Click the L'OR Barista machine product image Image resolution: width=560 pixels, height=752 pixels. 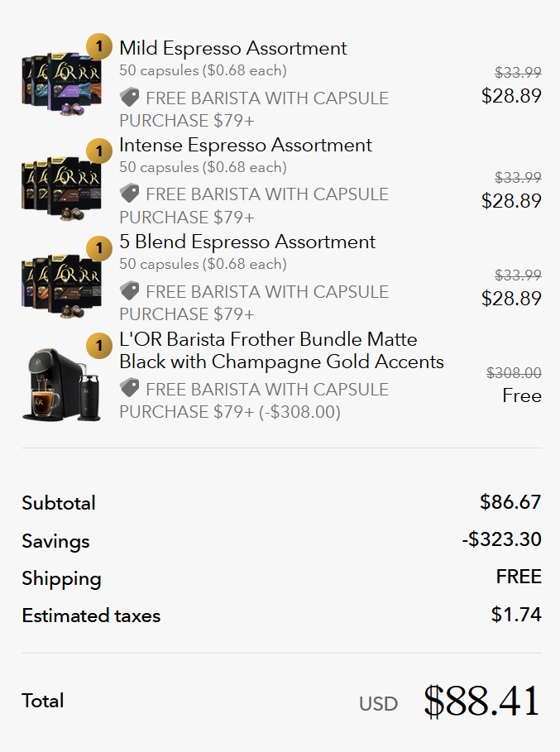coord(60,384)
